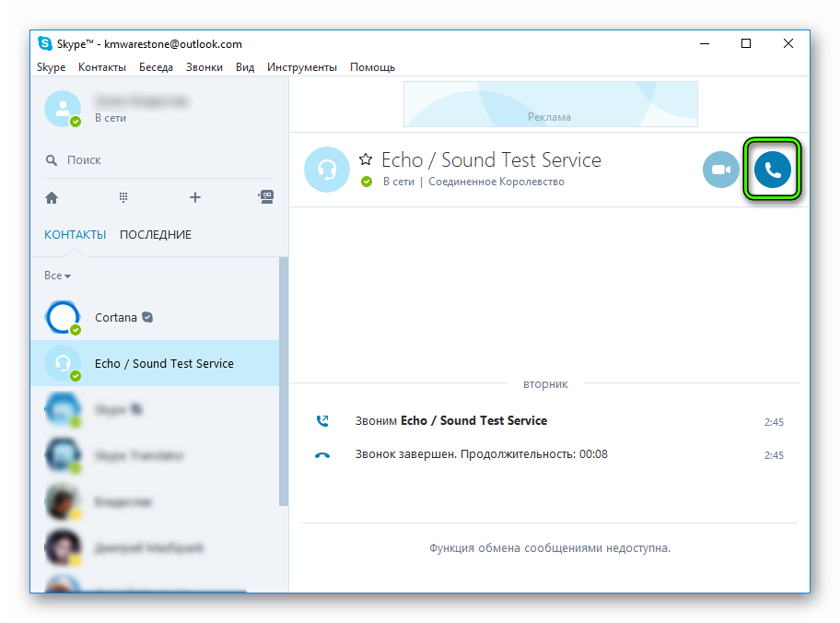Screen dimensions: 840x623
Task: Click the outgoing call icon in the chat history
Action: pos(322,421)
